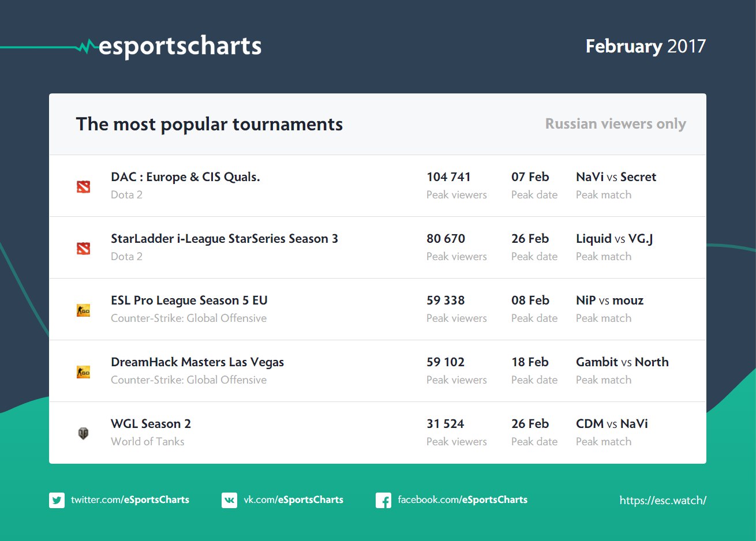Select StarLadder i-League StarSeries Season 3 title
Screen dimensions: 756x541
pos(224,239)
